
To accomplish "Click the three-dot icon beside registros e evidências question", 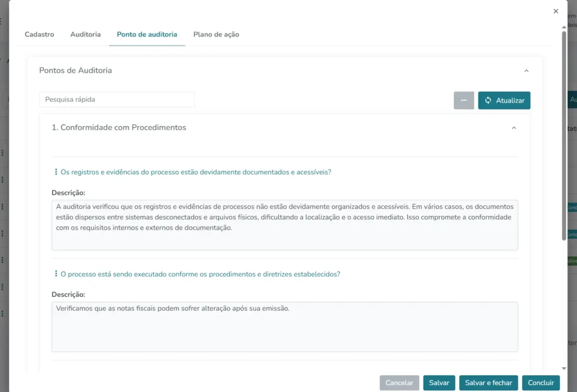I will click(x=56, y=172).
